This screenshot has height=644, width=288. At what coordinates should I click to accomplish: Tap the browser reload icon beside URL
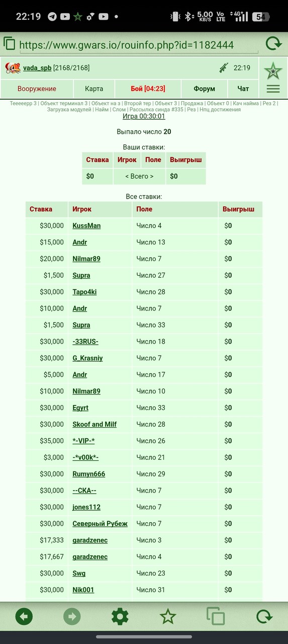tap(273, 44)
